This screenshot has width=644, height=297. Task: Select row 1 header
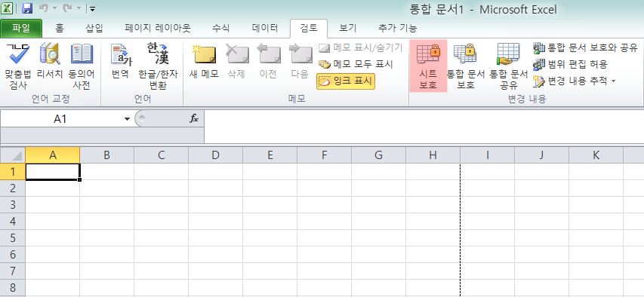click(x=13, y=171)
